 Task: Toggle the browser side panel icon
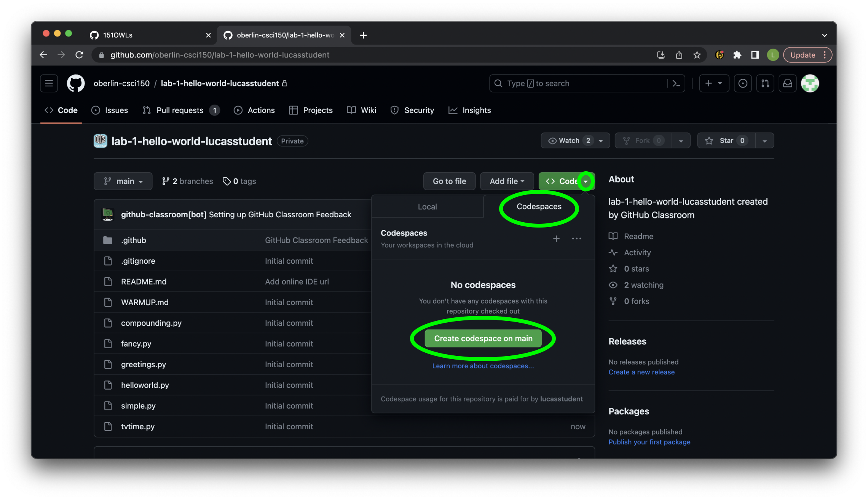point(755,55)
